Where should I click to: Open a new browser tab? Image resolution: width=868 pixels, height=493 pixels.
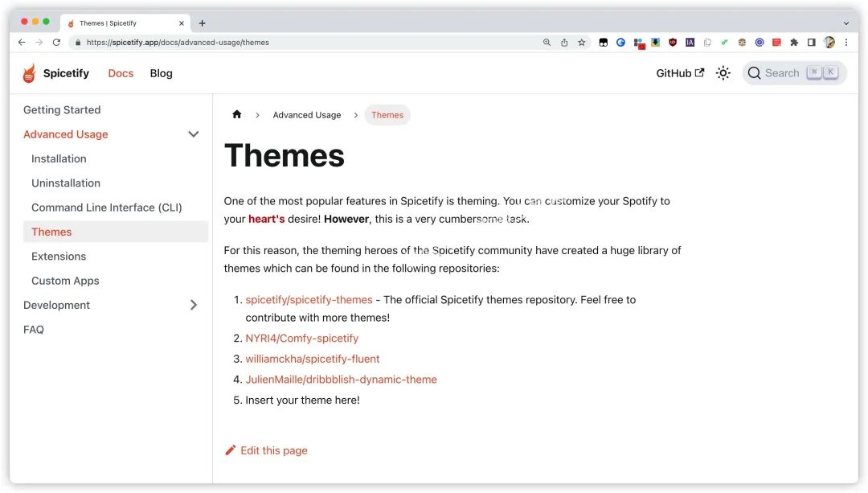pos(202,23)
